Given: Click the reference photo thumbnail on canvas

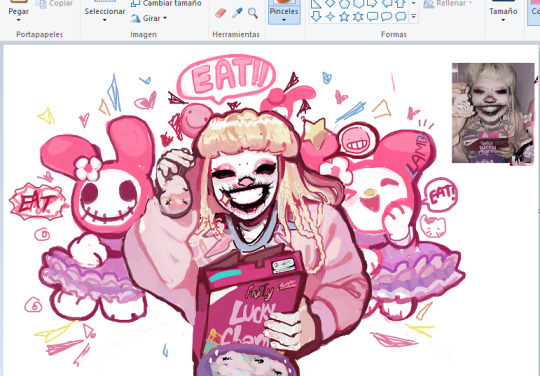Looking at the screenshot, I should (493, 113).
